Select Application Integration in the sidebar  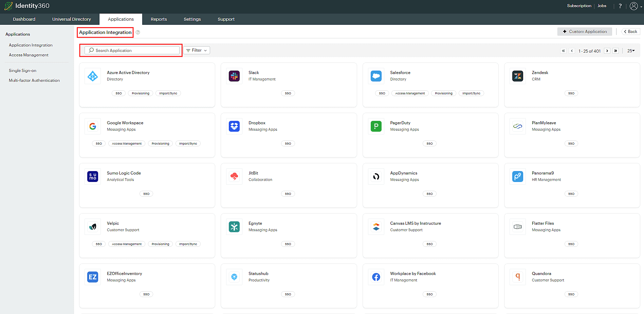31,45
